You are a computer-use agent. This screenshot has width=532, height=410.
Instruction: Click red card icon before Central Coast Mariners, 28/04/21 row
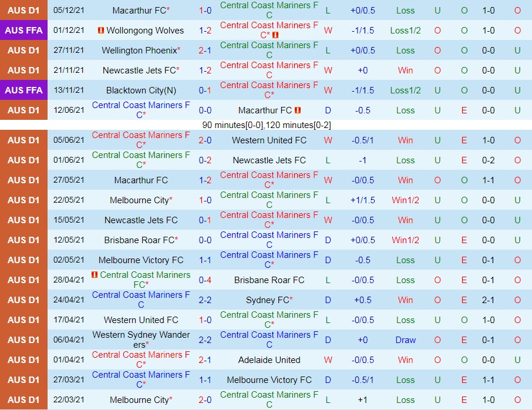pyautogui.click(x=95, y=274)
